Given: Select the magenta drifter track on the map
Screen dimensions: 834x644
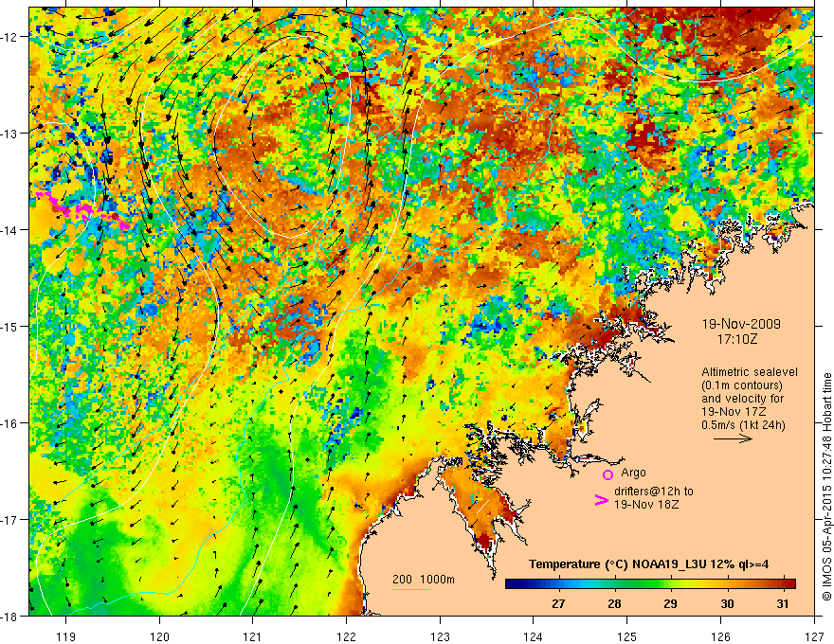Looking at the screenshot, I should tap(82, 210).
